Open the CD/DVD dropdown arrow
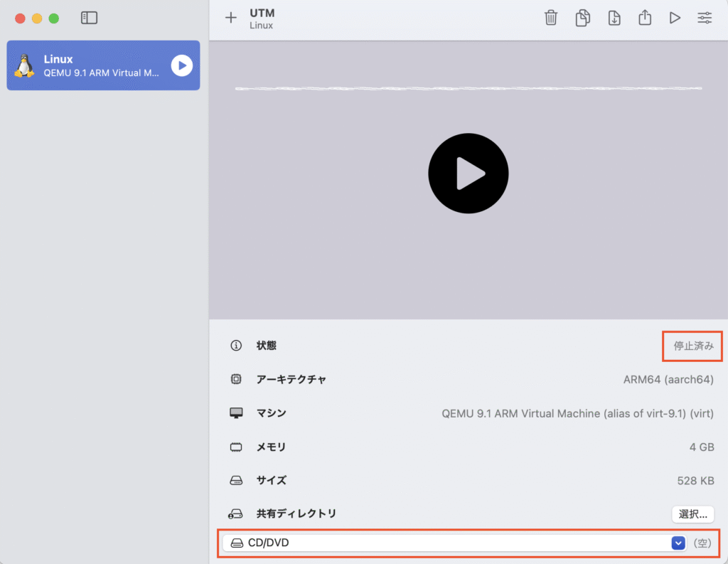 click(x=678, y=543)
